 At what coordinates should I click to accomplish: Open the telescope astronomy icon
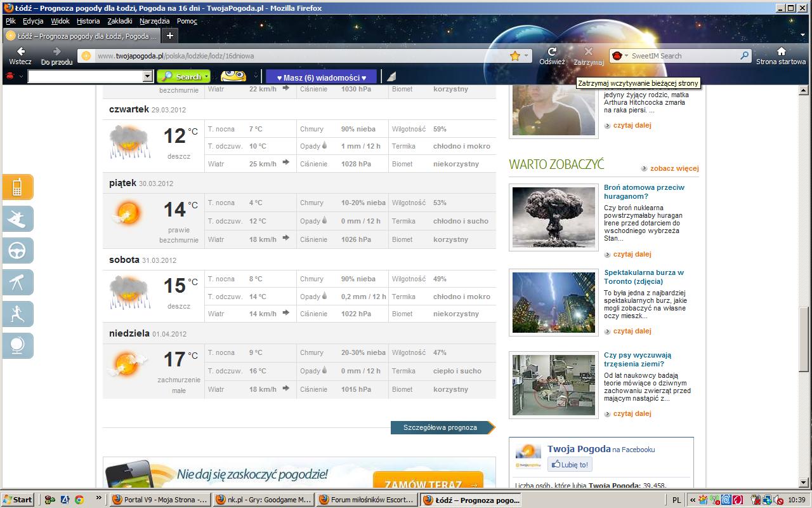(17, 283)
